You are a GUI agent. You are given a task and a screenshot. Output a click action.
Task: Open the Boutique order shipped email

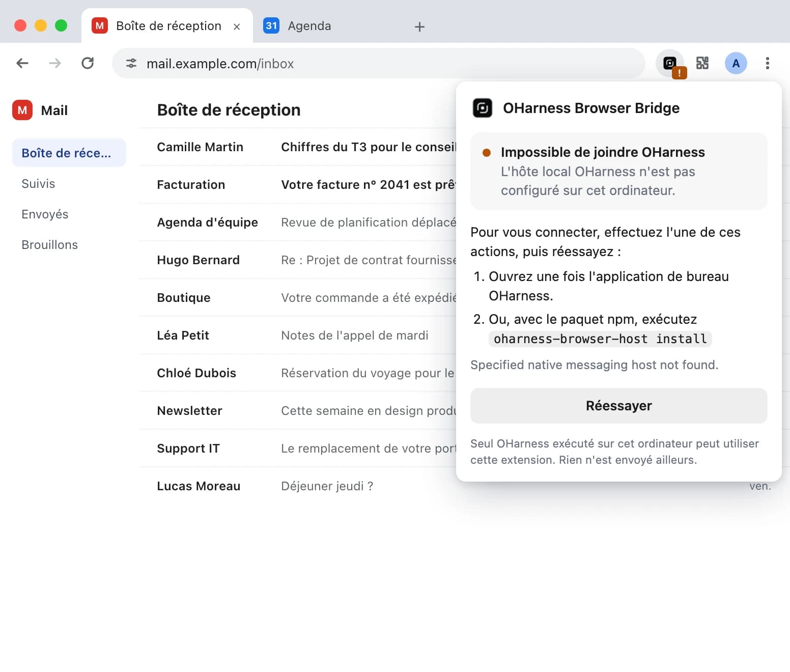tap(297, 297)
